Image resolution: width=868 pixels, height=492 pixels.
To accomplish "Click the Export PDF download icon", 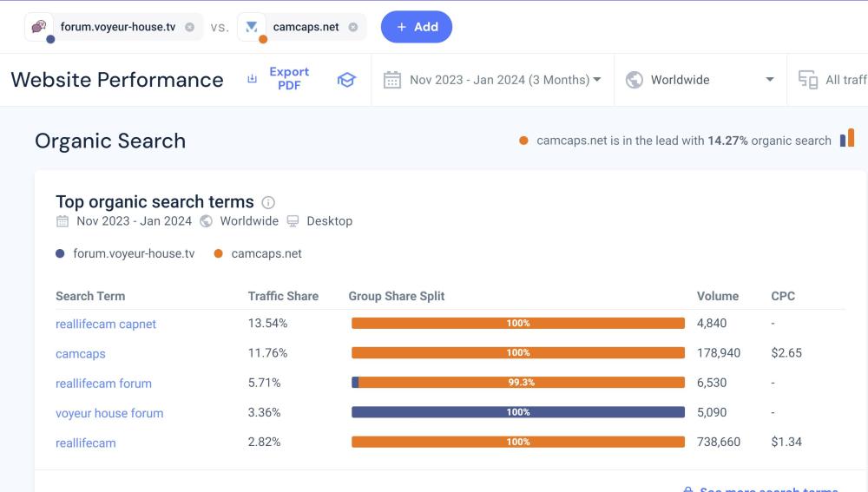I will pos(253,79).
